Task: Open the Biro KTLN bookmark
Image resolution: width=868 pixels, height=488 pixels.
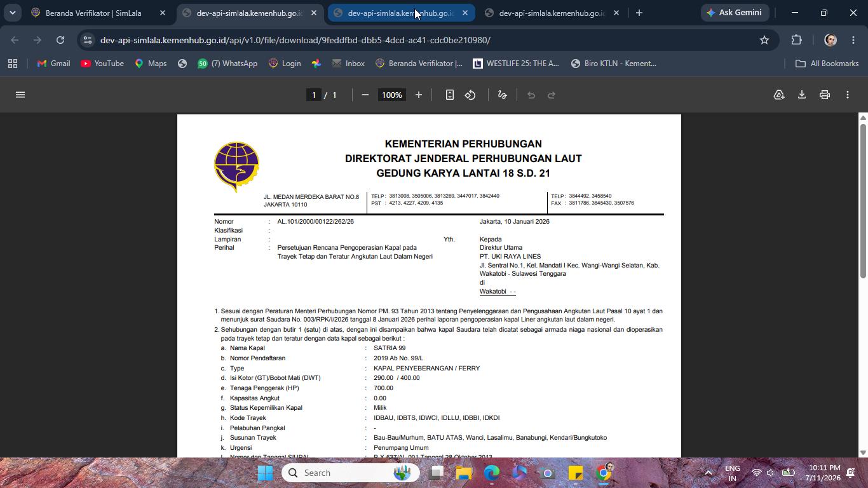Action: (614, 64)
